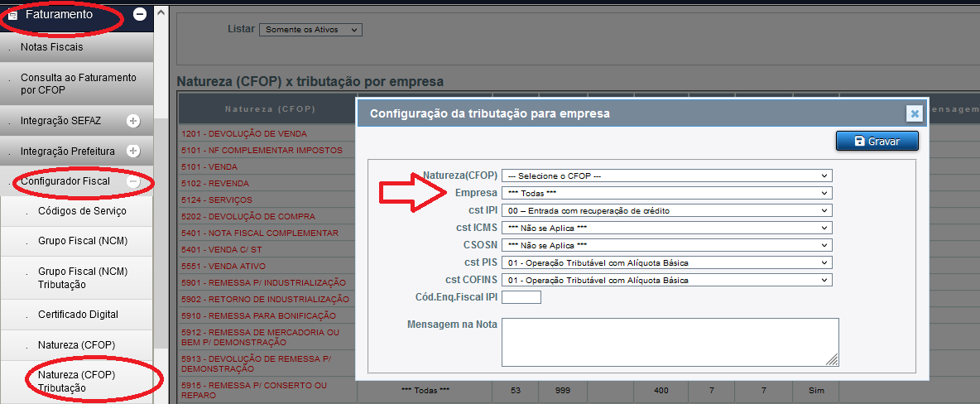
Task: Open the cst IPI dropdown
Action: point(666,210)
